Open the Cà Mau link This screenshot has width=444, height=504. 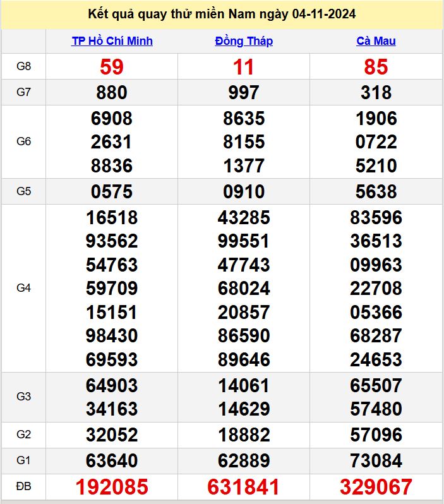click(x=376, y=41)
